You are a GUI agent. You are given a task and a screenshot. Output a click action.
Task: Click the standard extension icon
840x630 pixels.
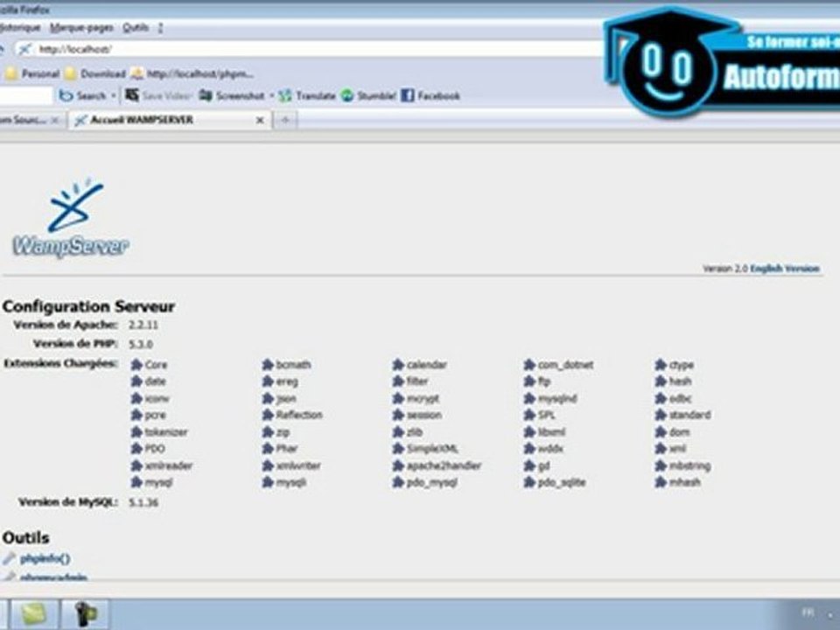point(661,415)
